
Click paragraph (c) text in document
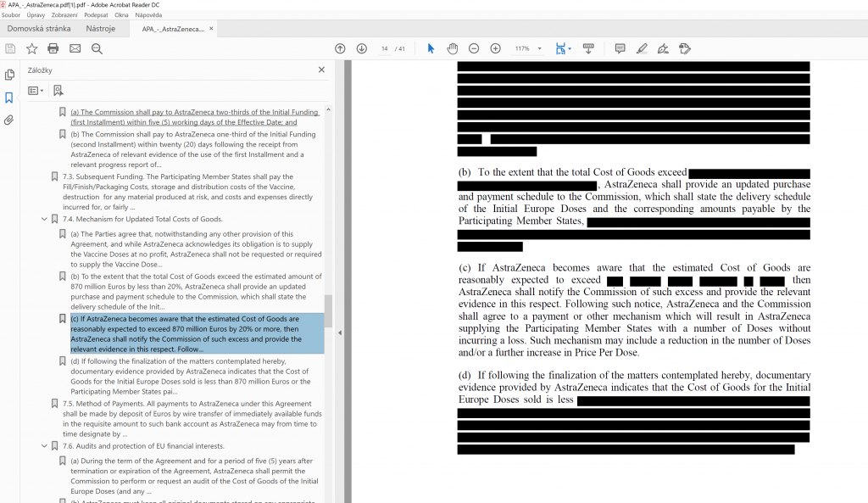[x=634, y=310]
